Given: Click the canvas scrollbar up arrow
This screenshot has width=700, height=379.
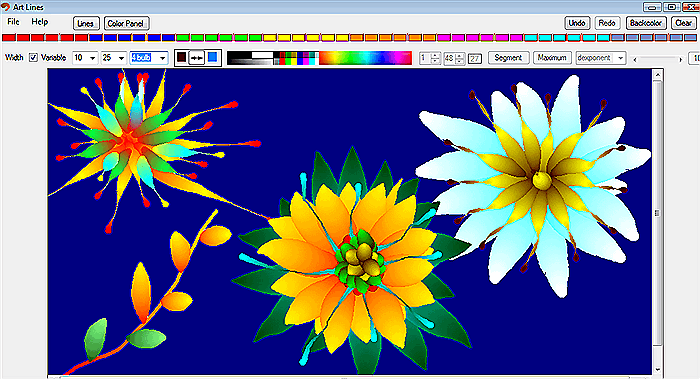Looking at the screenshot, I should 658,75.
